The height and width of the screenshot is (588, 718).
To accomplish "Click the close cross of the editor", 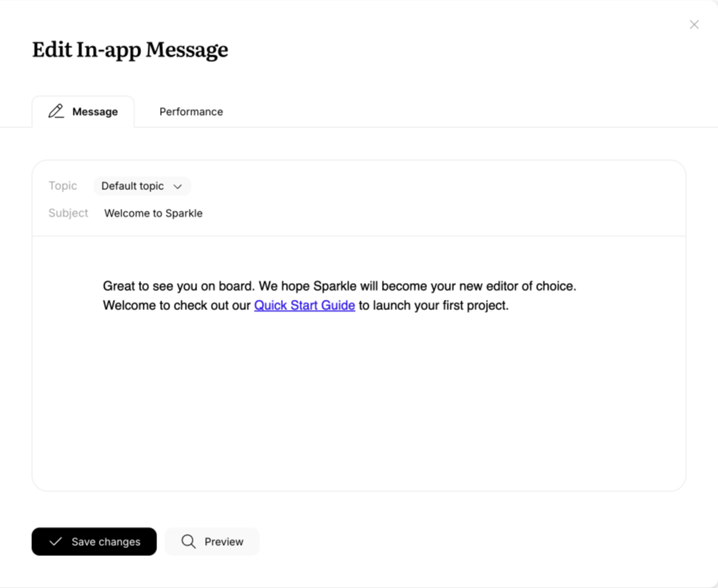I will pyautogui.click(x=694, y=24).
